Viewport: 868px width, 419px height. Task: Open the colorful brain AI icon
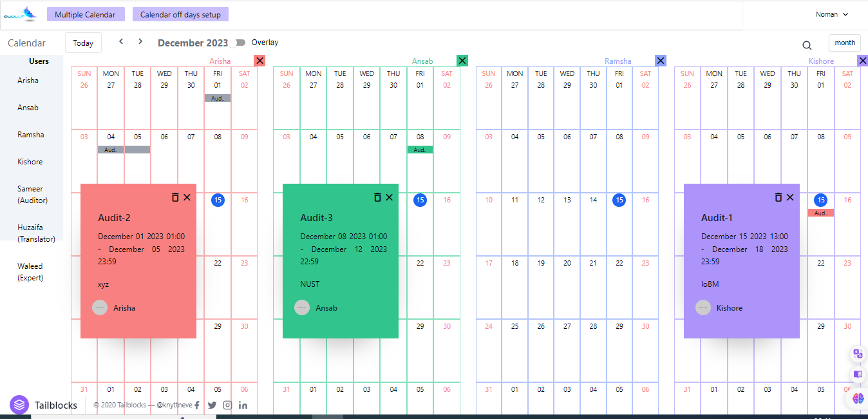[857, 398]
